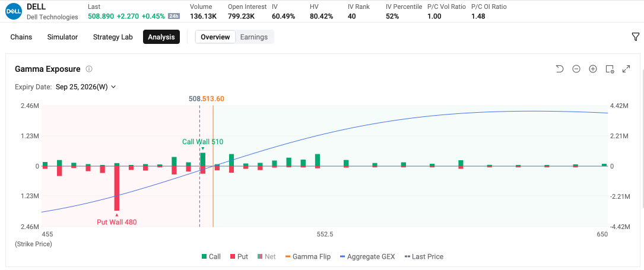Click the Gamma Exposure info icon
The height and width of the screenshot is (270, 644).
point(88,69)
